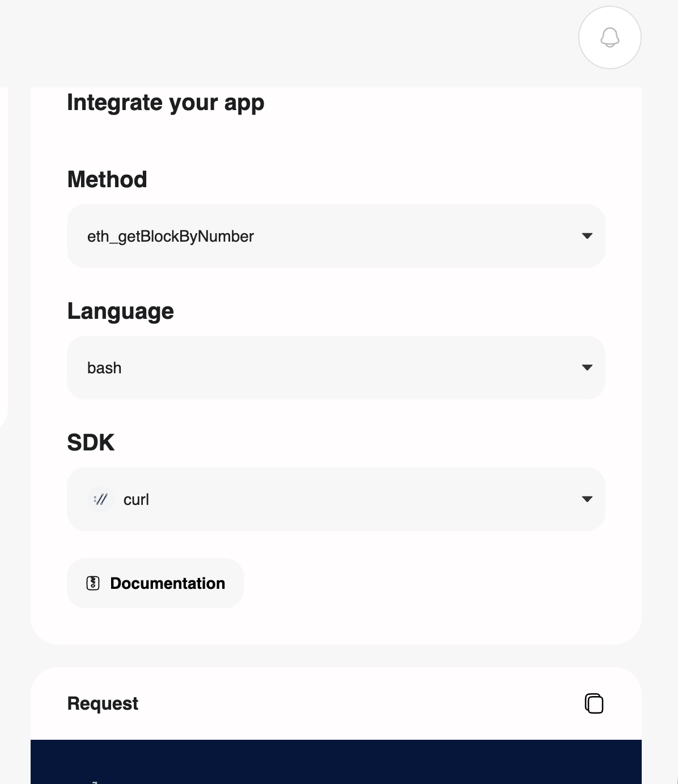Click the book icon on the Documentation button
This screenshot has width=678, height=784.
(92, 583)
